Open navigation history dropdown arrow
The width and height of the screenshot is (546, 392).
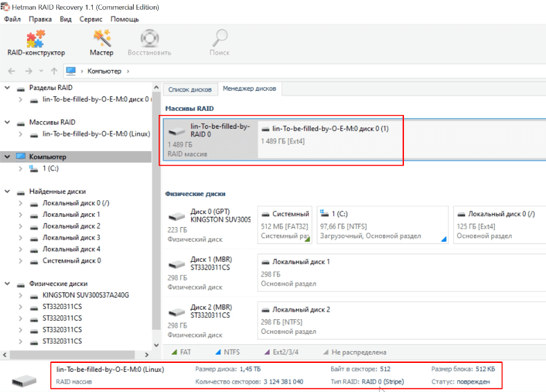pos(42,71)
